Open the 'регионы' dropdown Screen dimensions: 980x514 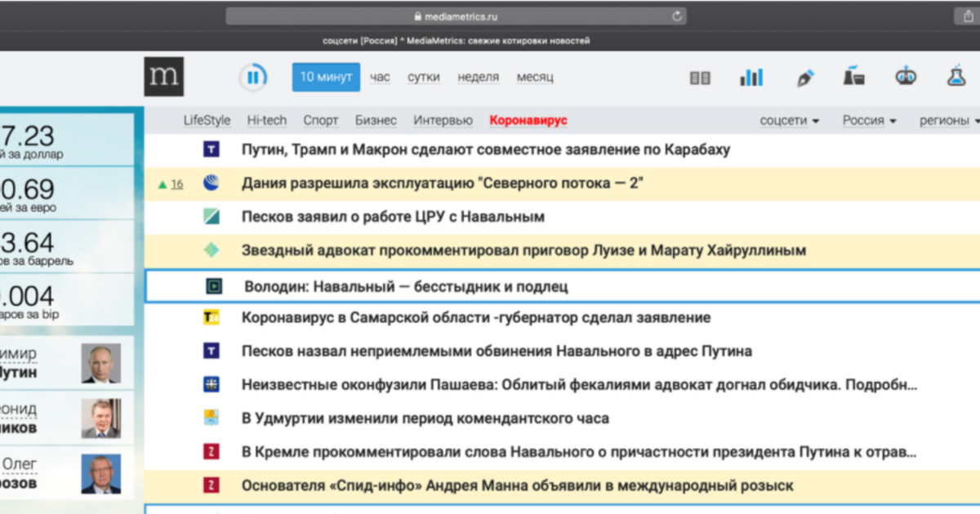949,121
